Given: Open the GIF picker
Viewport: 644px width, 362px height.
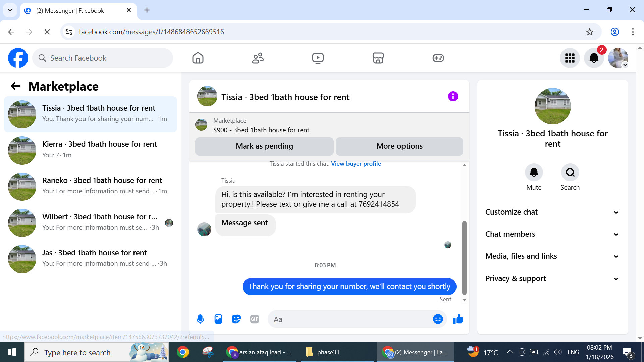Looking at the screenshot, I should pos(255,319).
